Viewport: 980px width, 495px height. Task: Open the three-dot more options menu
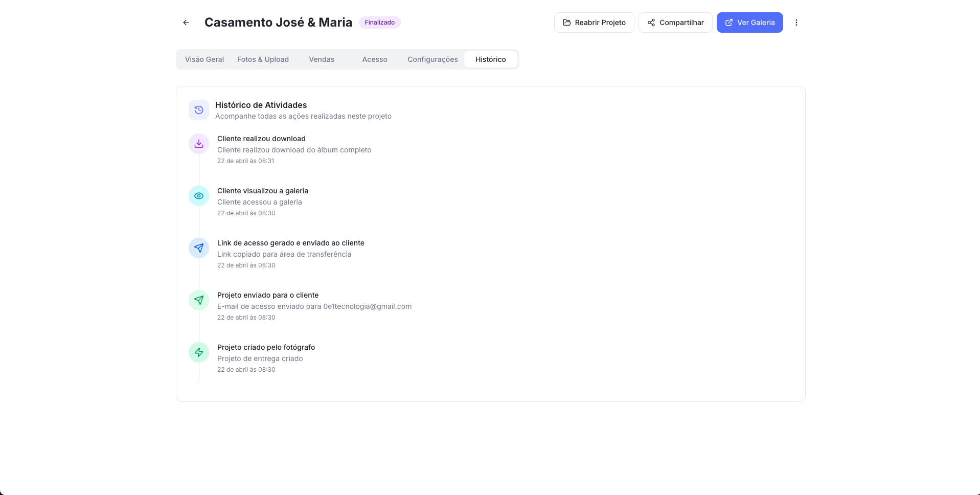[x=796, y=22]
